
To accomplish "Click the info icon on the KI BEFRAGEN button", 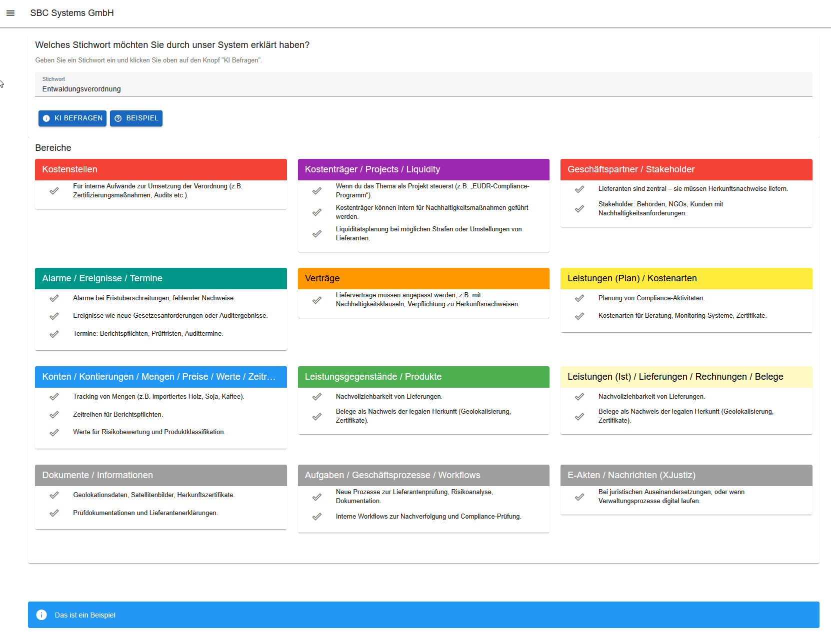I will click(x=46, y=118).
